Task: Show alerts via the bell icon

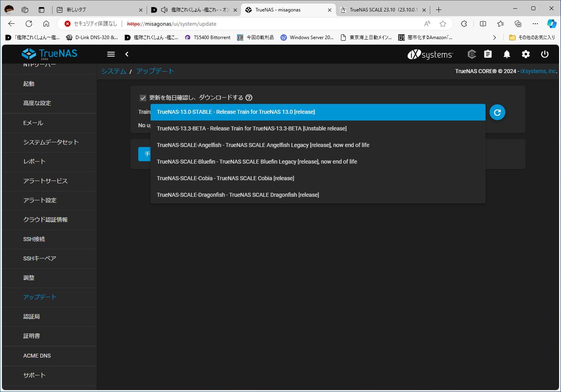Action: (507, 54)
